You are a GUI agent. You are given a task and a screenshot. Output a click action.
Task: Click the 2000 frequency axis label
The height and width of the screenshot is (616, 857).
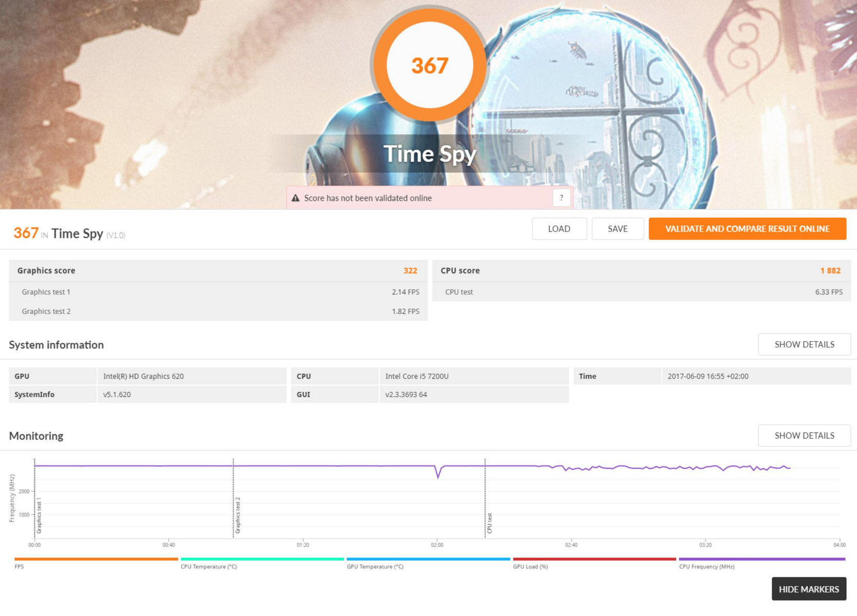coord(24,492)
